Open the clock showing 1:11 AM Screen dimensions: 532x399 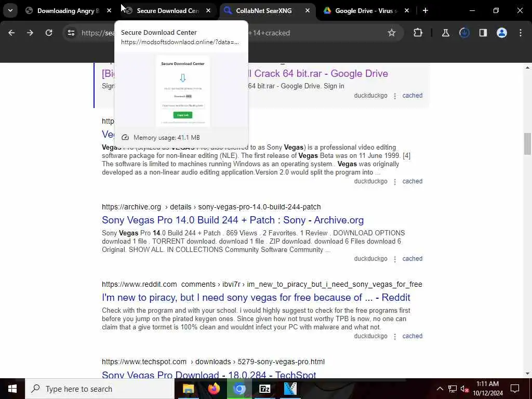tap(488, 389)
